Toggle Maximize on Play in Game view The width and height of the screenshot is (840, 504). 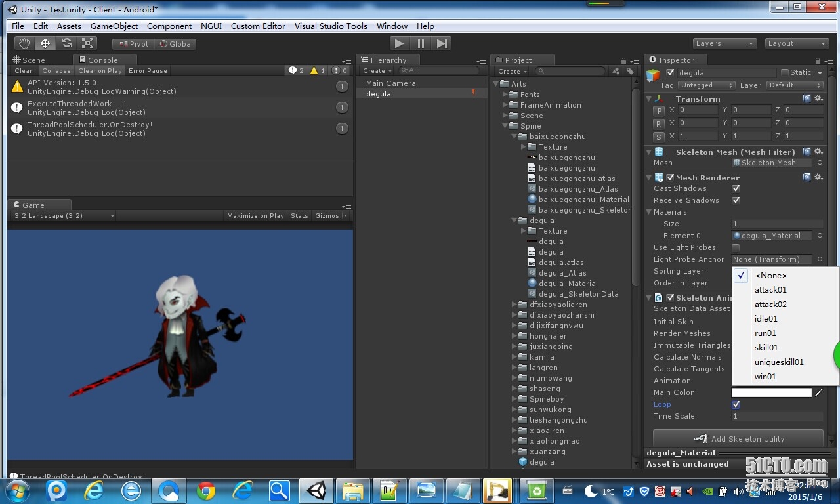[255, 215]
